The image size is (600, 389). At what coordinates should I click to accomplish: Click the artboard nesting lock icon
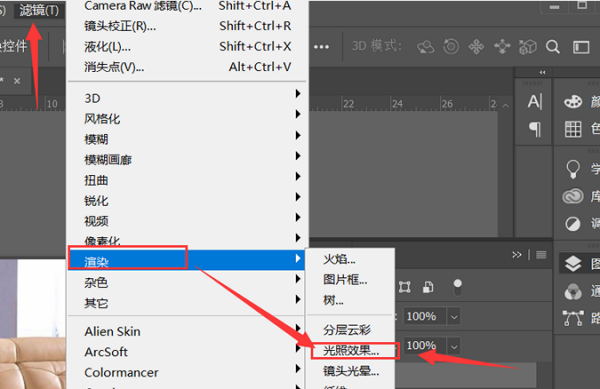(x=404, y=286)
